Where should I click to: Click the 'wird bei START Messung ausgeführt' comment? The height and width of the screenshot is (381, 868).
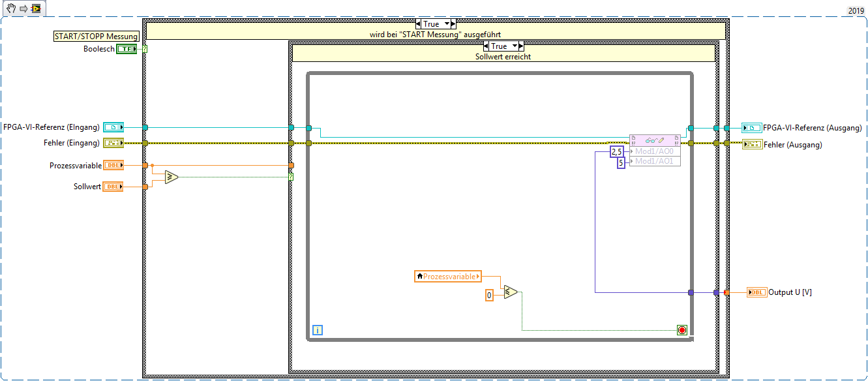[x=435, y=34]
